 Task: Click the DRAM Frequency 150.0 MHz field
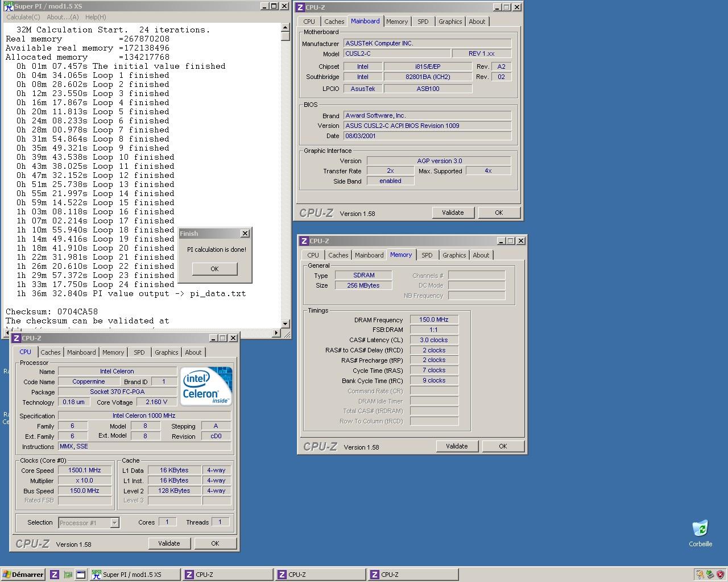pos(434,319)
